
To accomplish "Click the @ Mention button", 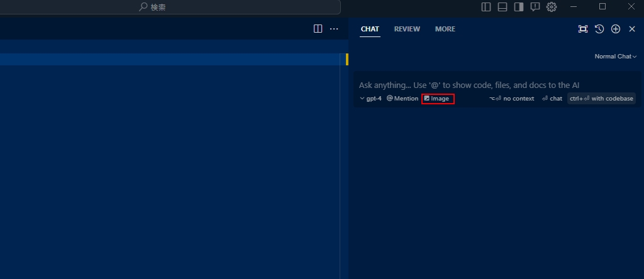I will [402, 99].
